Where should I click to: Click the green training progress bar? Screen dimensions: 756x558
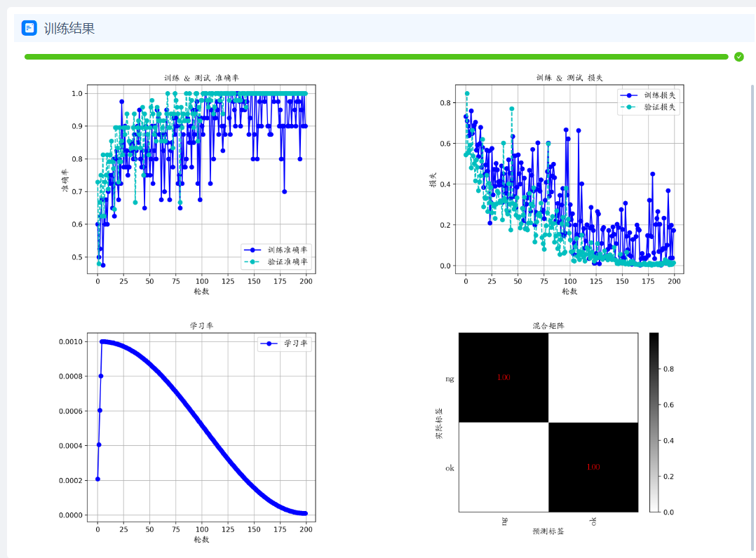(376, 57)
